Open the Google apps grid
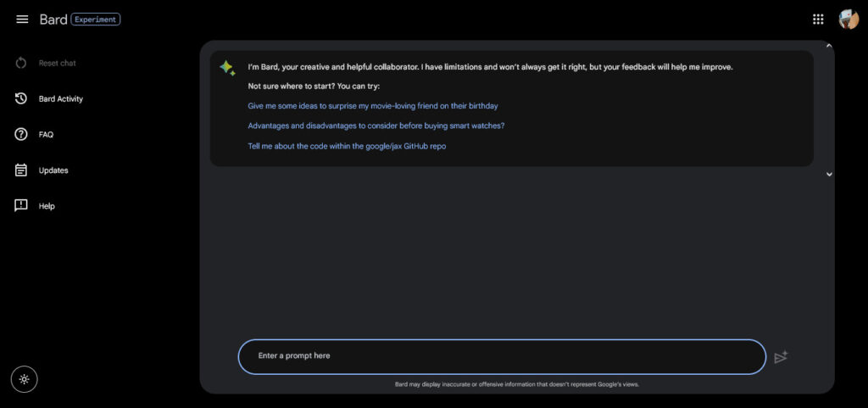 click(818, 20)
